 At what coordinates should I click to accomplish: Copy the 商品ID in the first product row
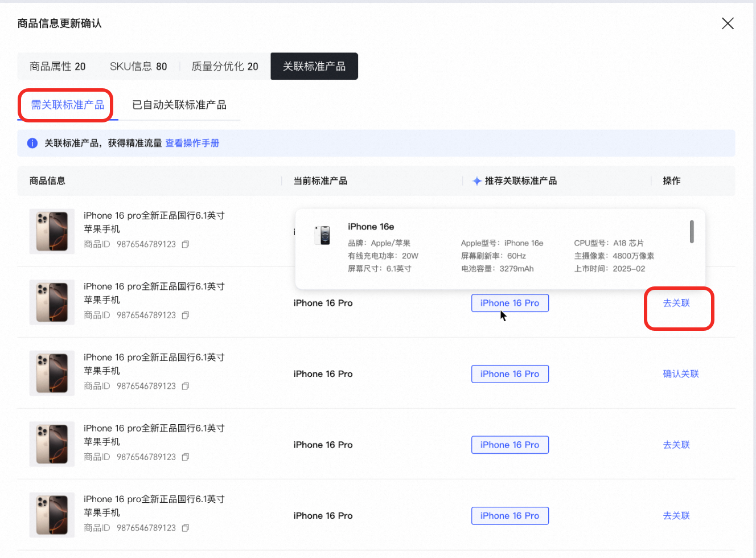tap(186, 244)
